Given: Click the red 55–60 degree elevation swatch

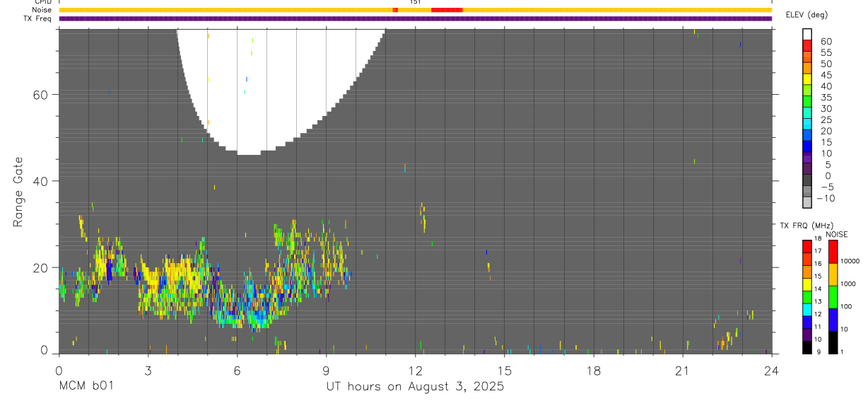Looking at the screenshot, I should [807, 46].
